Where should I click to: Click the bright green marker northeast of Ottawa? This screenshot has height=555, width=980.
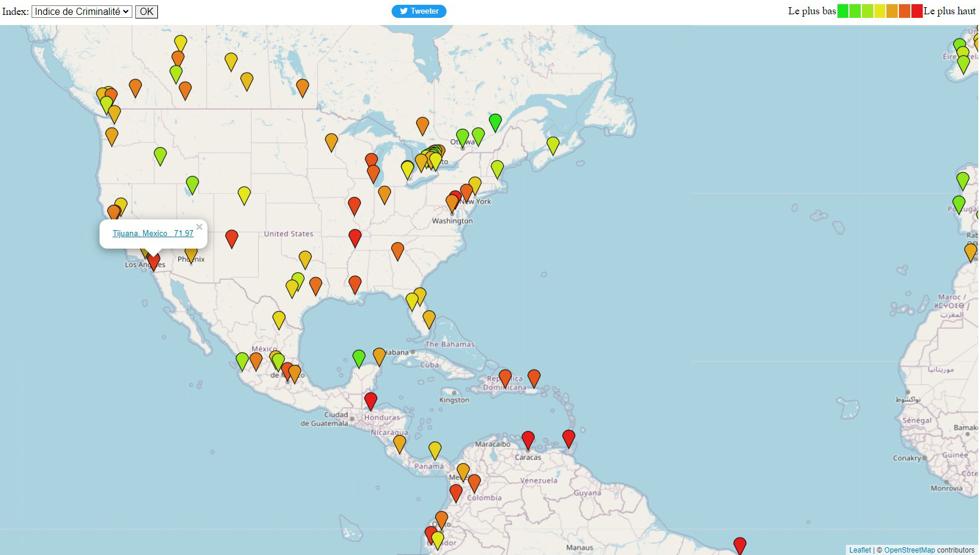(x=495, y=122)
